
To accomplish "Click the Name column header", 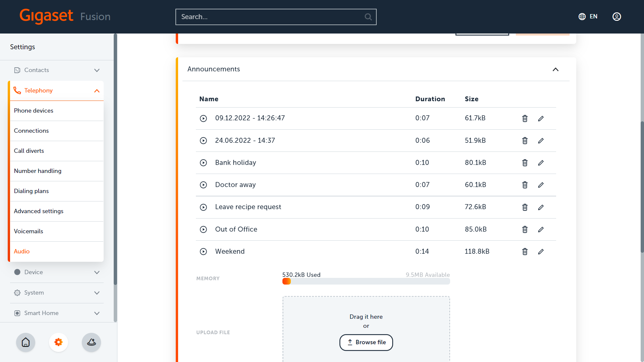I will [x=209, y=99].
